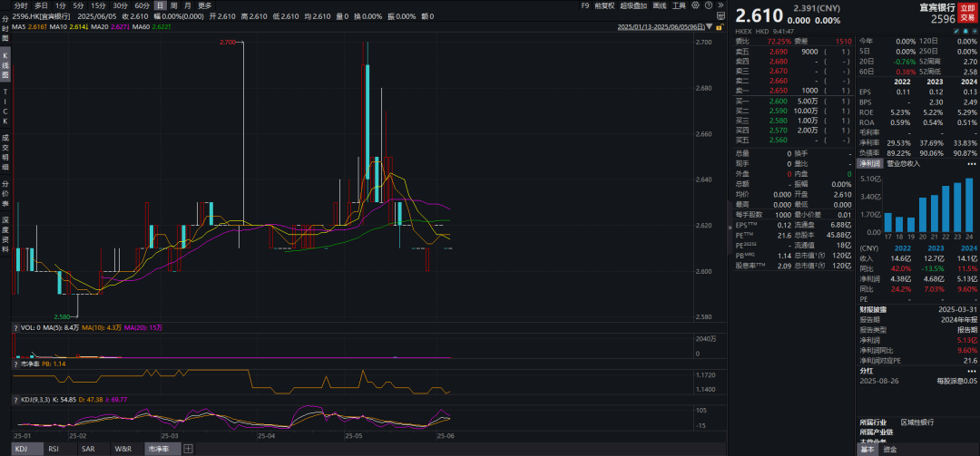Select the 60分 timeframe tab
980x456 pixels.
[x=142, y=5]
